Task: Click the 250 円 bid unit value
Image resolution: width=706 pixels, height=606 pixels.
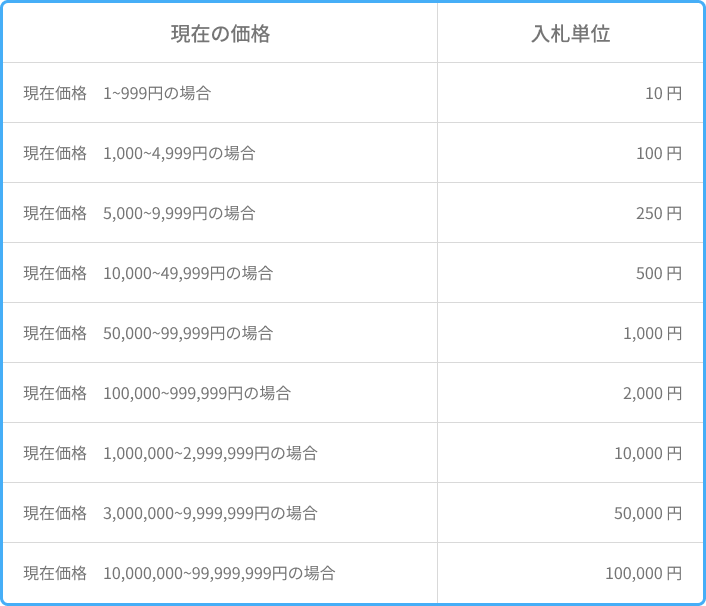Action: click(659, 213)
